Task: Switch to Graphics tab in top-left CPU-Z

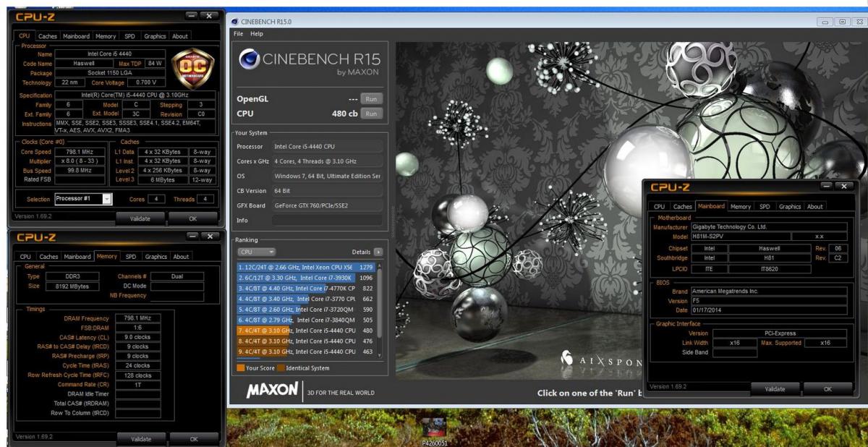Action: tap(156, 36)
